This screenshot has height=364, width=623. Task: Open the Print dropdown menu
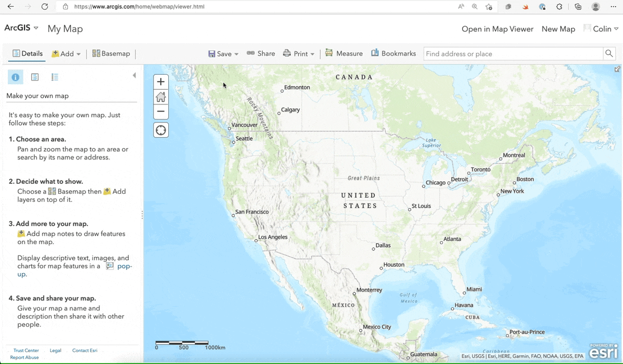click(299, 53)
